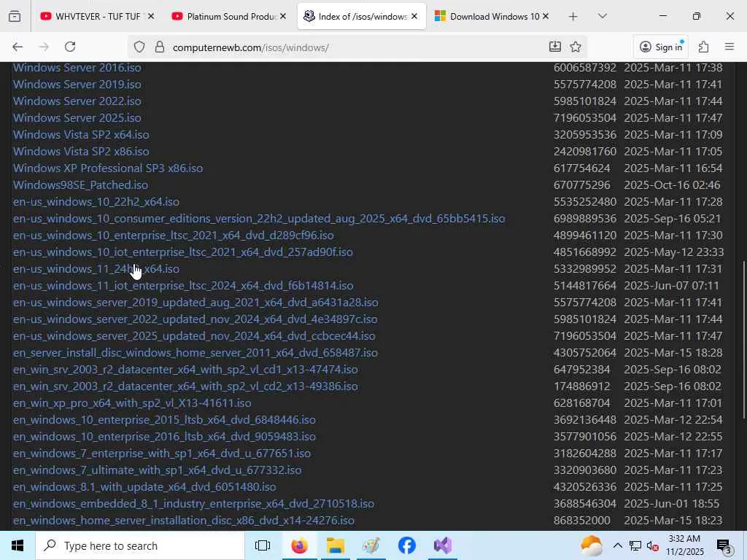The height and width of the screenshot is (560, 747).
Task: Click the page vertical scrollbar thumb
Action: pos(743,340)
